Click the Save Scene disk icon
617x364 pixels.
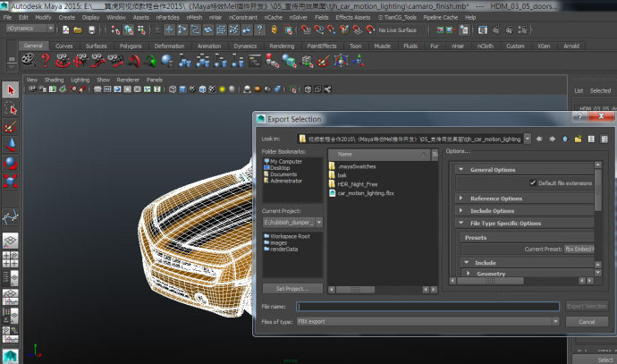(91, 30)
